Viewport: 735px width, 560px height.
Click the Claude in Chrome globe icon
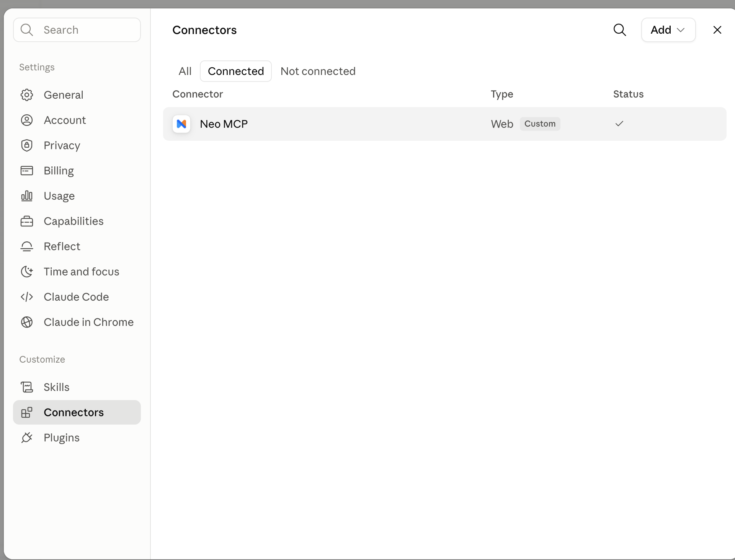27,322
